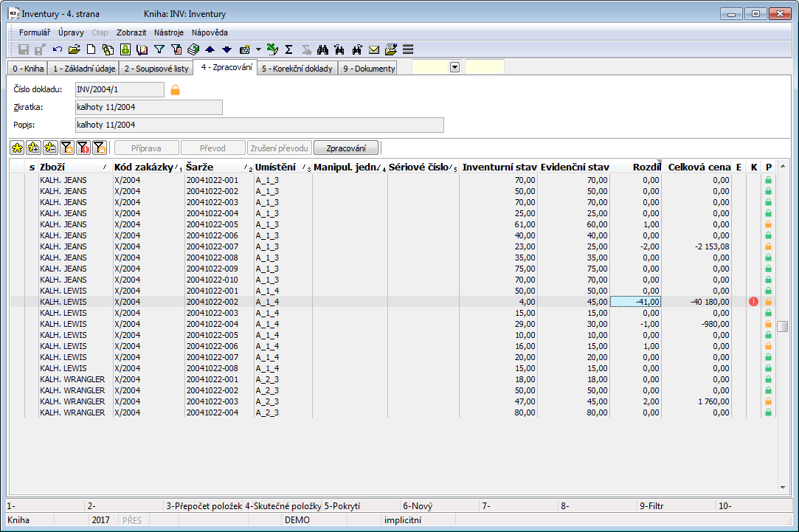Switch to the 0 - Kniha tab
799x532 pixels.
tap(28, 69)
